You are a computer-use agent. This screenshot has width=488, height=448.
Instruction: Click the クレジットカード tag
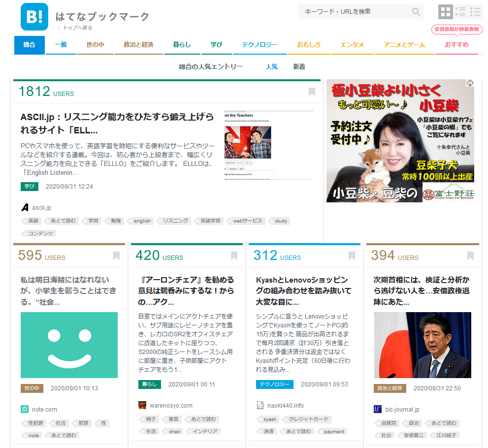tap(308, 419)
